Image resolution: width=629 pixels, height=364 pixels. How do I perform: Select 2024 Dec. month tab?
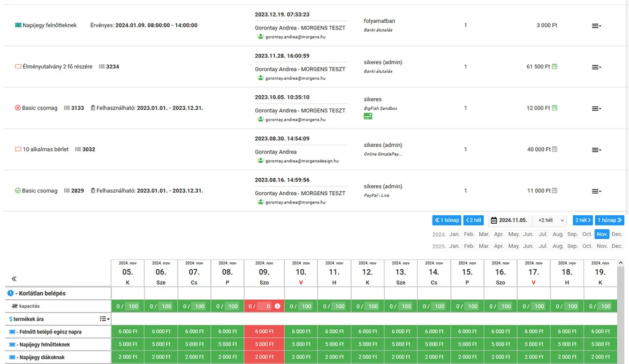click(x=617, y=234)
